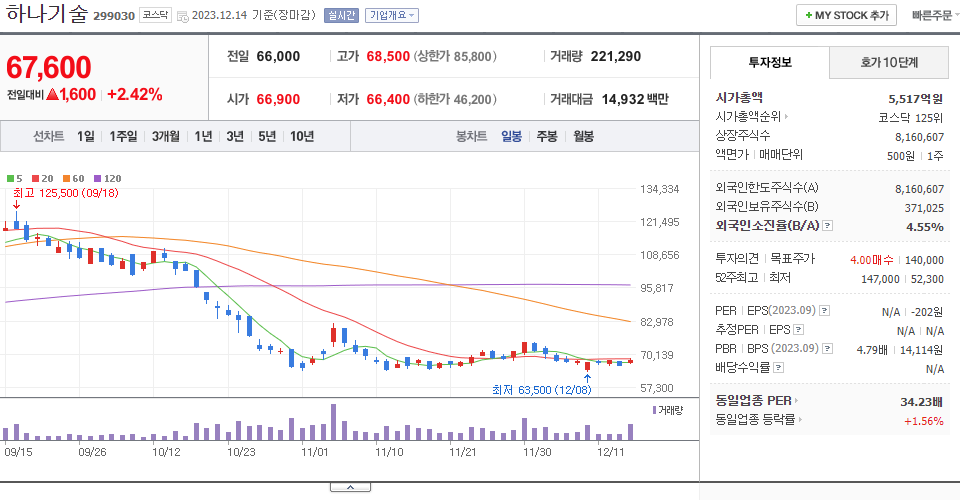Click the 외국인소진율 value 4.55%

point(925,227)
